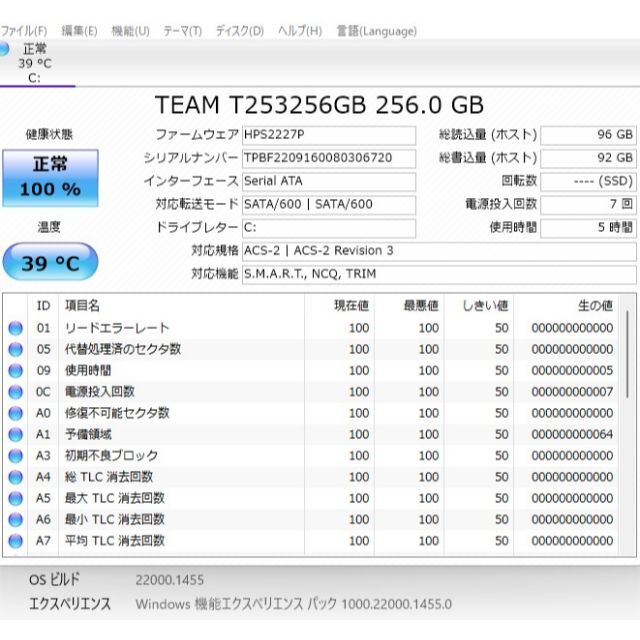Image resolution: width=640 pixels, height=640 pixels.
Task: Select the 最大 TLC 消去回数 attribute name
Action: point(115,498)
